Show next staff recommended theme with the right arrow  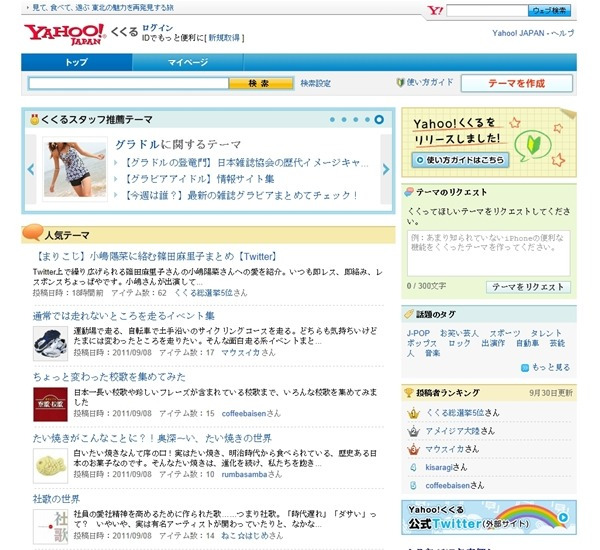(x=386, y=169)
